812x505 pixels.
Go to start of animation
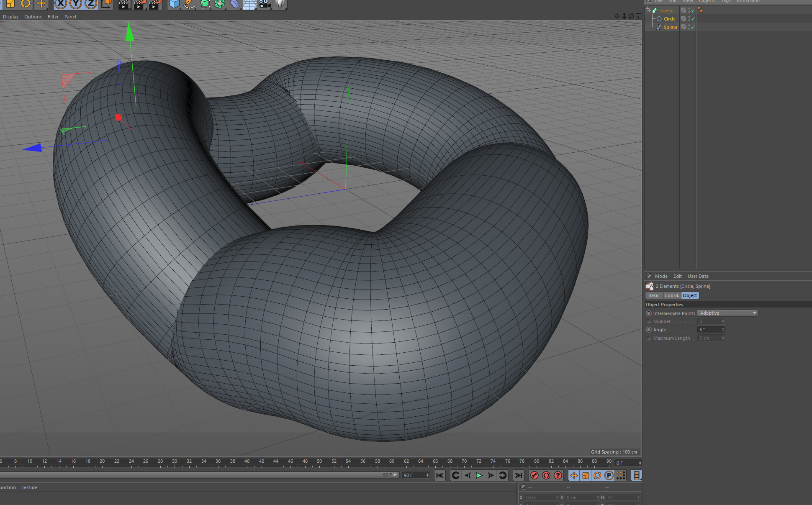pyautogui.click(x=439, y=475)
